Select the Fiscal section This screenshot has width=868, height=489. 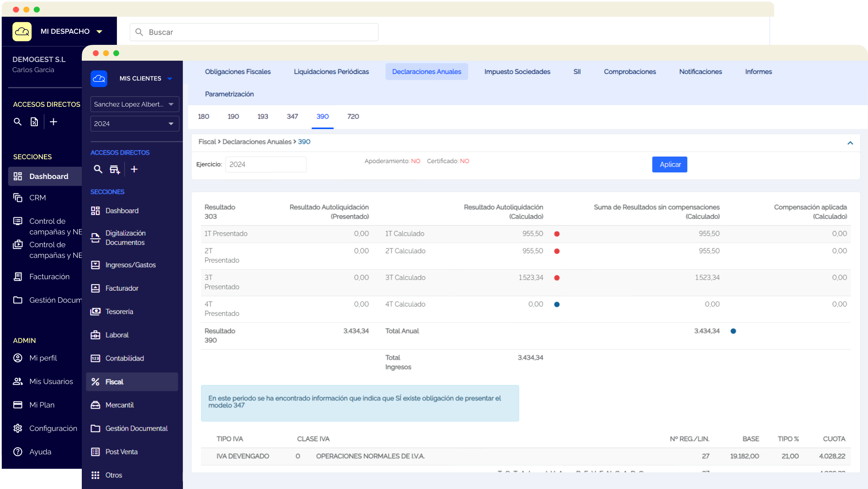tap(132, 382)
